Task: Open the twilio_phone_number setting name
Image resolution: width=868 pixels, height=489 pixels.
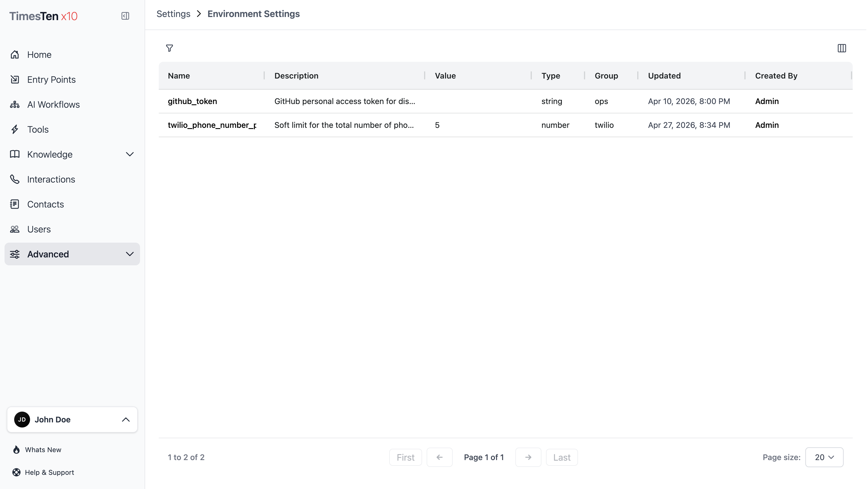Action: point(212,125)
